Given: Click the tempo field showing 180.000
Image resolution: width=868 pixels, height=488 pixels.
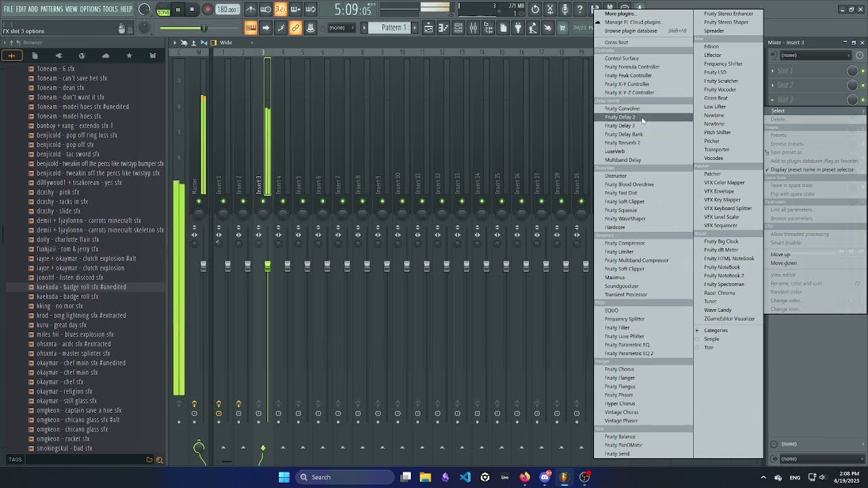Looking at the screenshot, I should [227, 9].
